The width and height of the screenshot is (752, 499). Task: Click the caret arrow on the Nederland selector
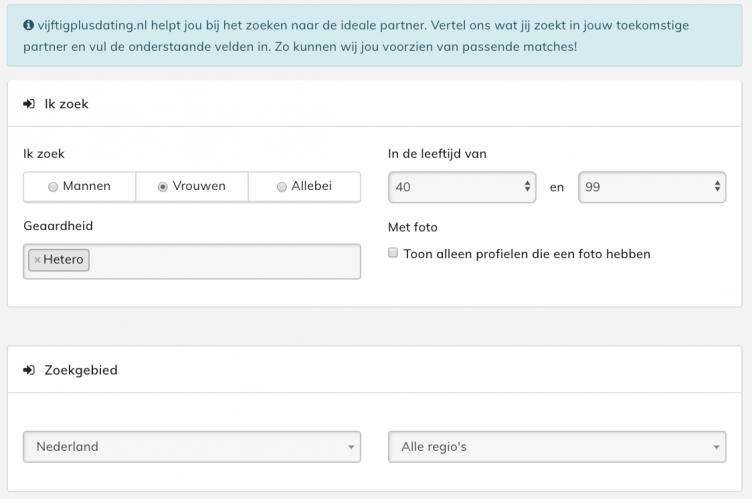(x=351, y=447)
